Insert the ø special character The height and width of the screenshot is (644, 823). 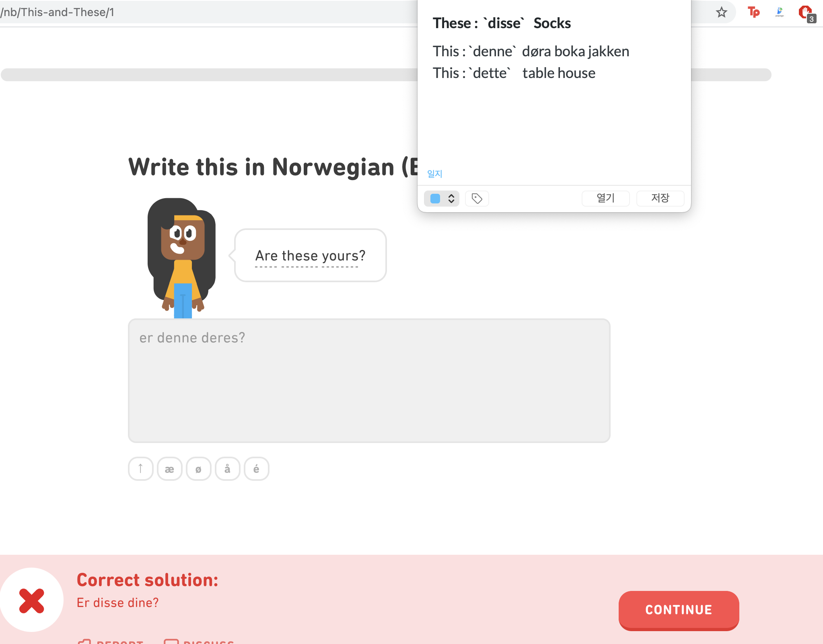point(198,469)
